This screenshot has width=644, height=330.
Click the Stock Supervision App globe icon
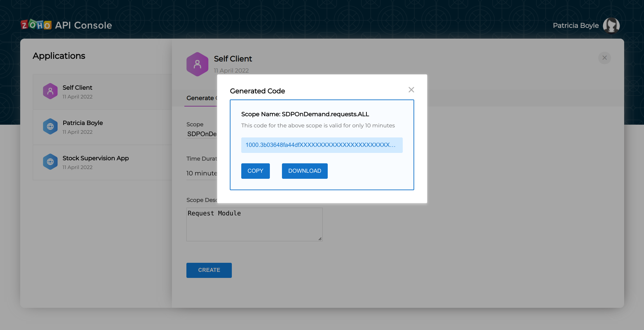(x=50, y=162)
